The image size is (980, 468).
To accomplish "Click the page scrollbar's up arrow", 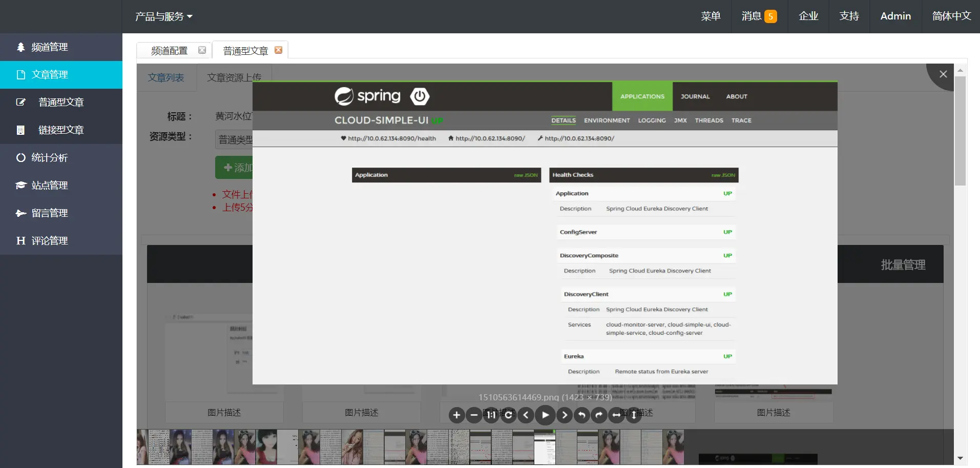I will pos(961,70).
